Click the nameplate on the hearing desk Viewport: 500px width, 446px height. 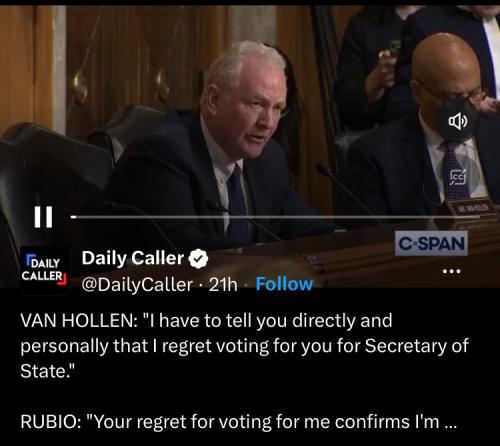click(470, 207)
